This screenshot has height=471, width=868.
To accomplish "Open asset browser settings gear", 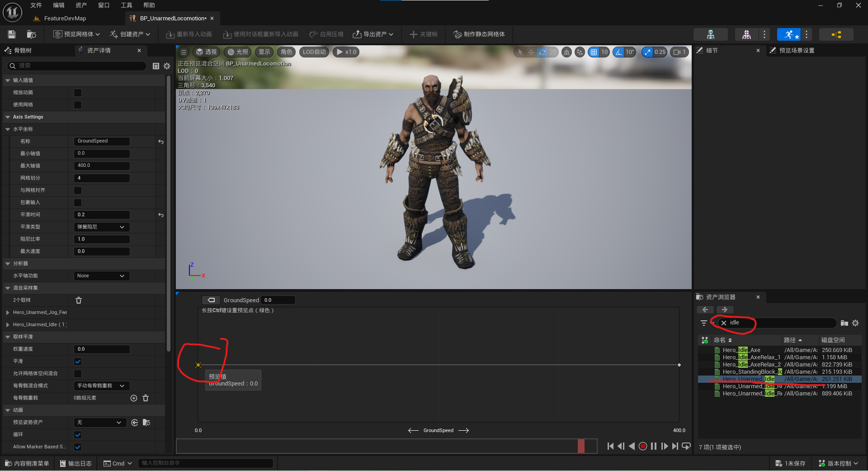I will point(855,323).
